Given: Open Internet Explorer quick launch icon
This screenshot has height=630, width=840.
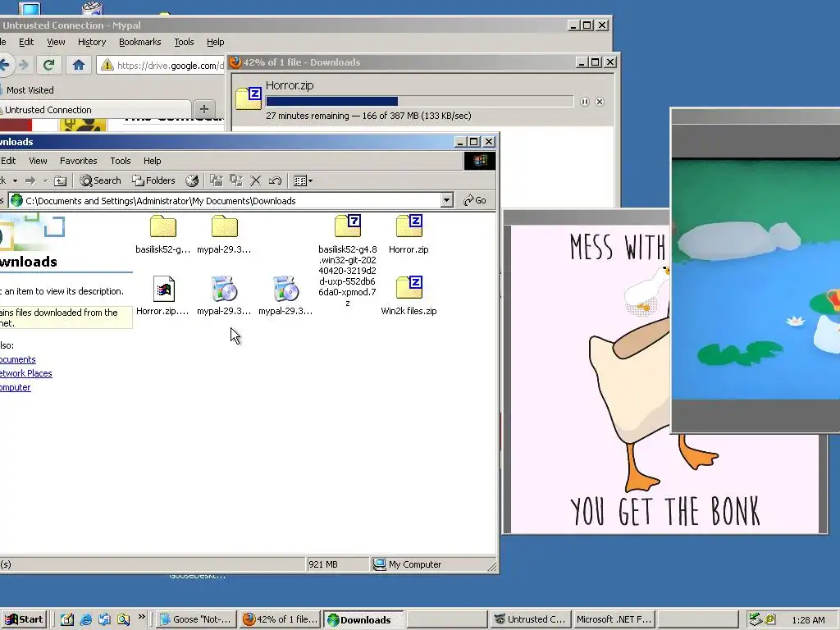Looking at the screenshot, I should coord(85,620).
